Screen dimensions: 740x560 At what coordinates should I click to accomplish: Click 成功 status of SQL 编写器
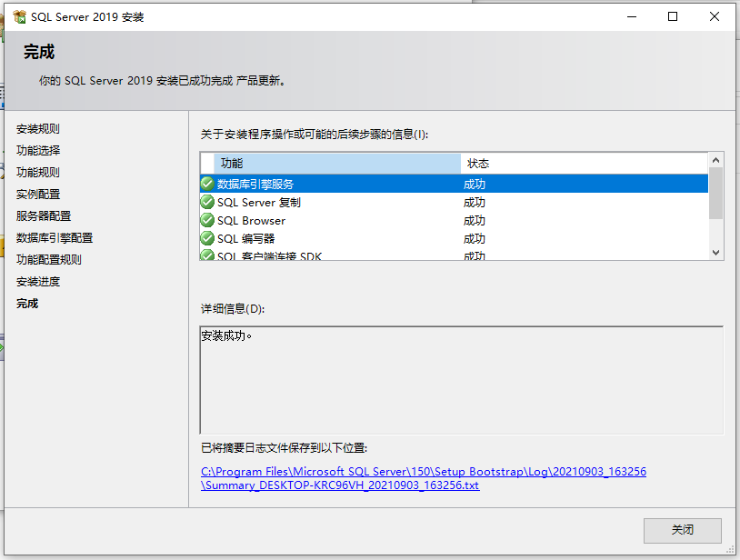tap(475, 239)
